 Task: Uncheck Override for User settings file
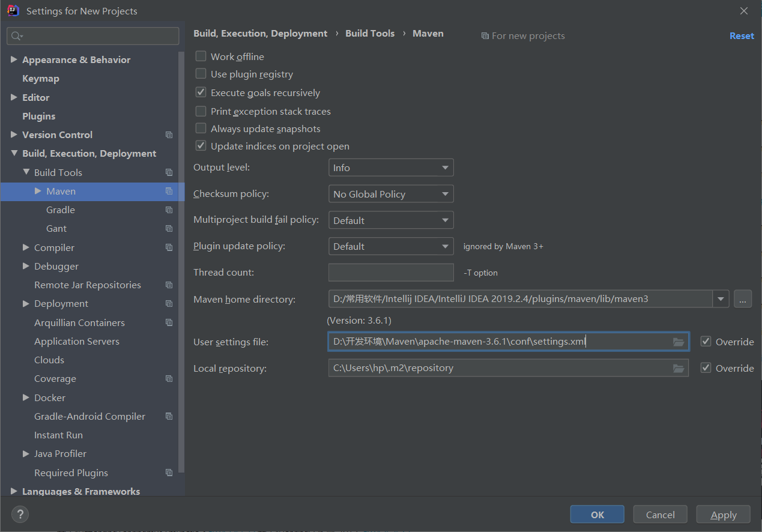click(x=706, y=342)
